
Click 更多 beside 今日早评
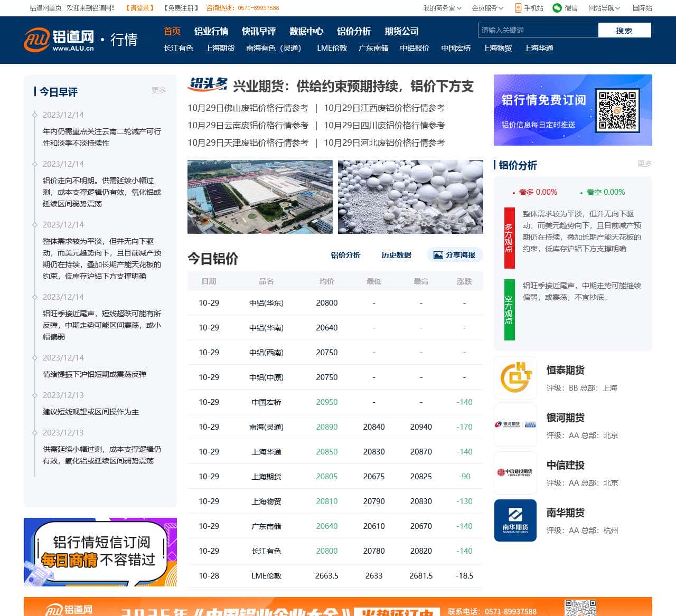click(x=159, y=90)
